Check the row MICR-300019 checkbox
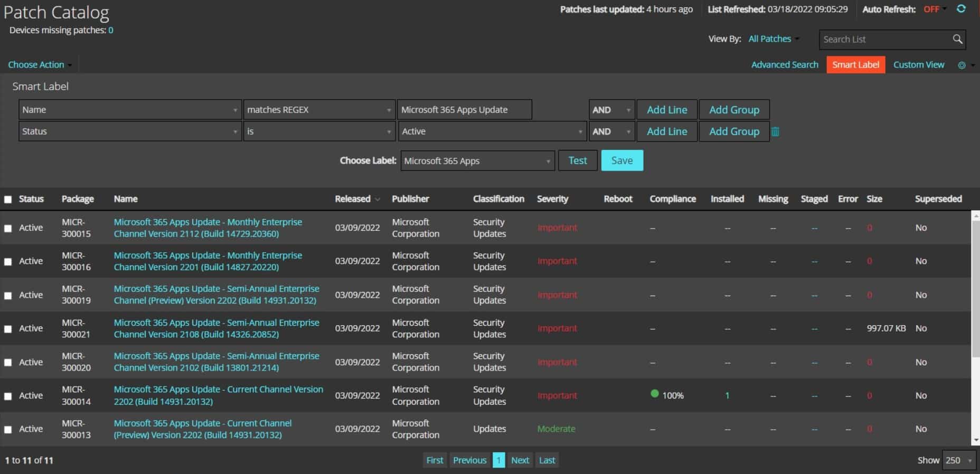Image resolution: width=980 pixels, height=474 pixels. tap(8, 296)
